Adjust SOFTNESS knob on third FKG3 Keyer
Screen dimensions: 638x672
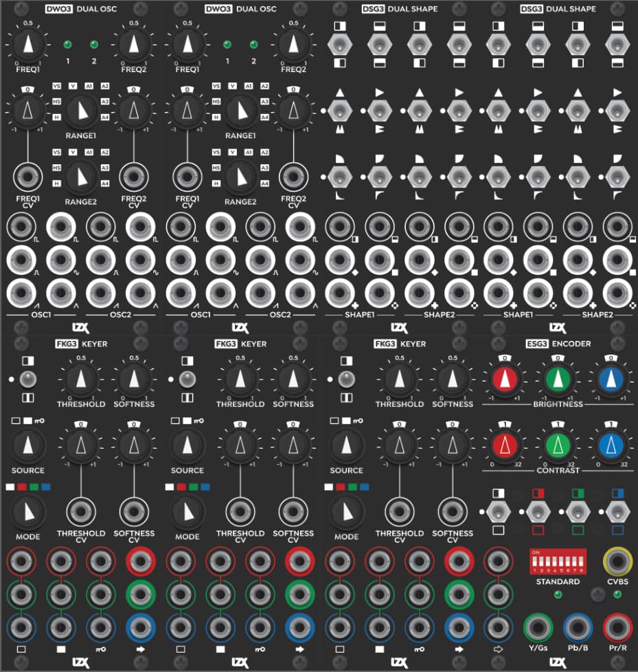coord(453,380)
